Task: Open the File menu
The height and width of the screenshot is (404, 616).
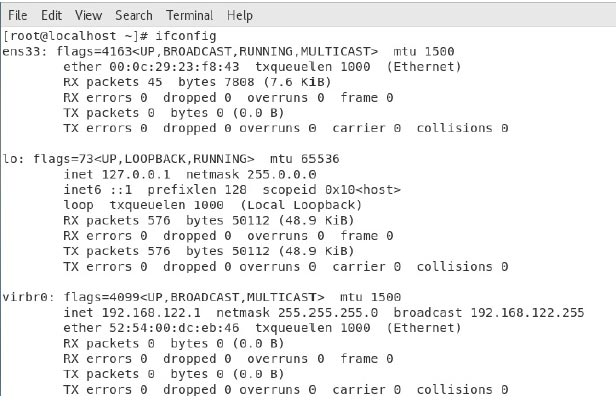Action: pos(18,15)
